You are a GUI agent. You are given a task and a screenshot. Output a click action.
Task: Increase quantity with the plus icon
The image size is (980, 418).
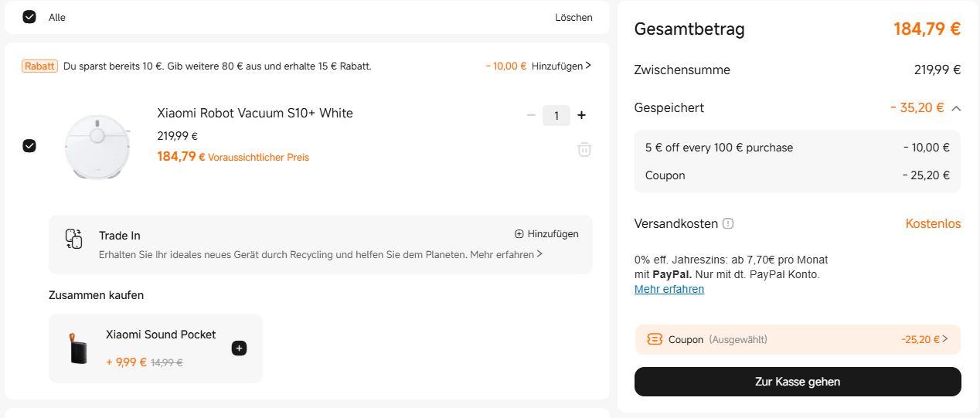(x=582, y=115)
